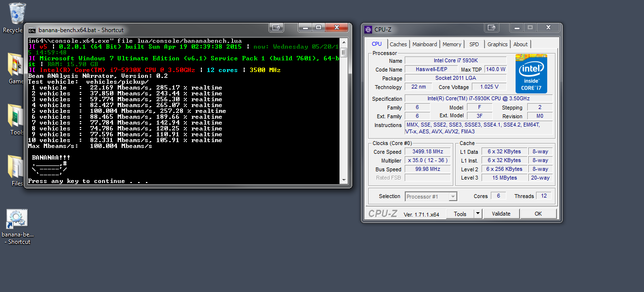Click the console window cmd title icon
Viewport: 644px width, 292px height.
coord(32,30)
